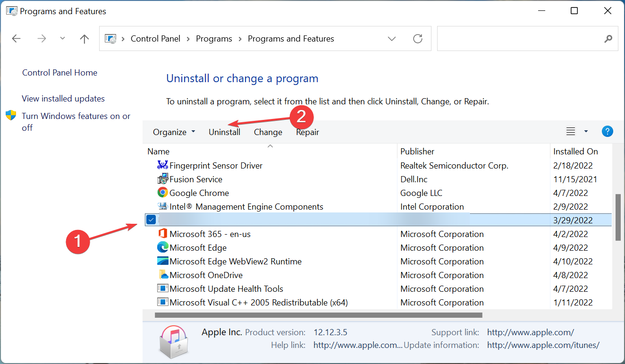Click the search magnifier icon

coord(608,39)
